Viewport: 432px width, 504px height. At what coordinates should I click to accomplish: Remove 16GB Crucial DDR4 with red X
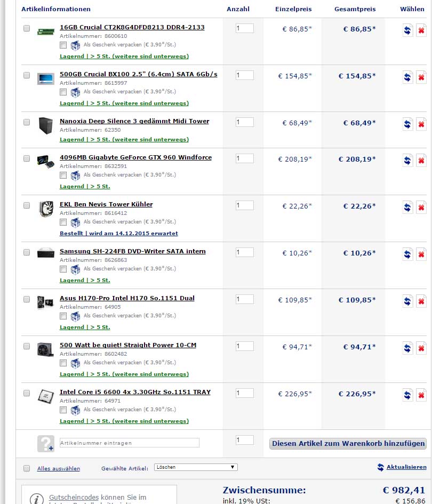pos(421,30)
